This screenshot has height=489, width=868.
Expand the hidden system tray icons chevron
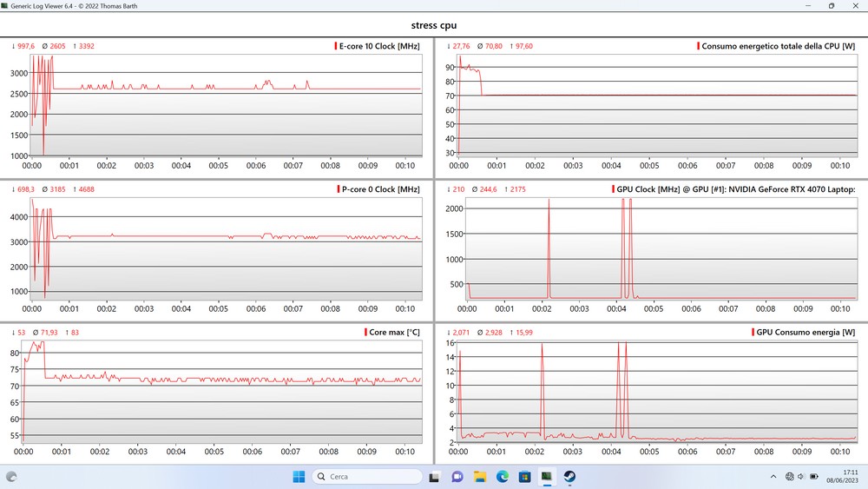click(773, 476)
